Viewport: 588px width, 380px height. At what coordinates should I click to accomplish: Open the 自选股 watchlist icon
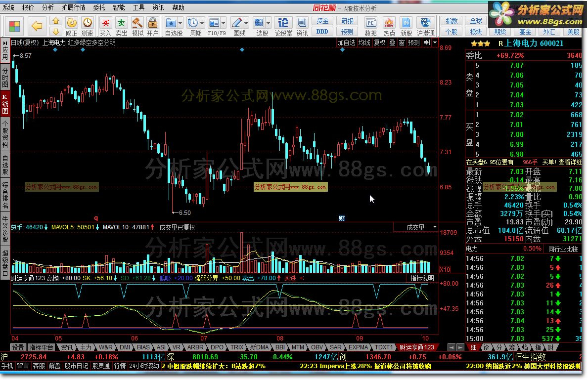tap(171, 23)
